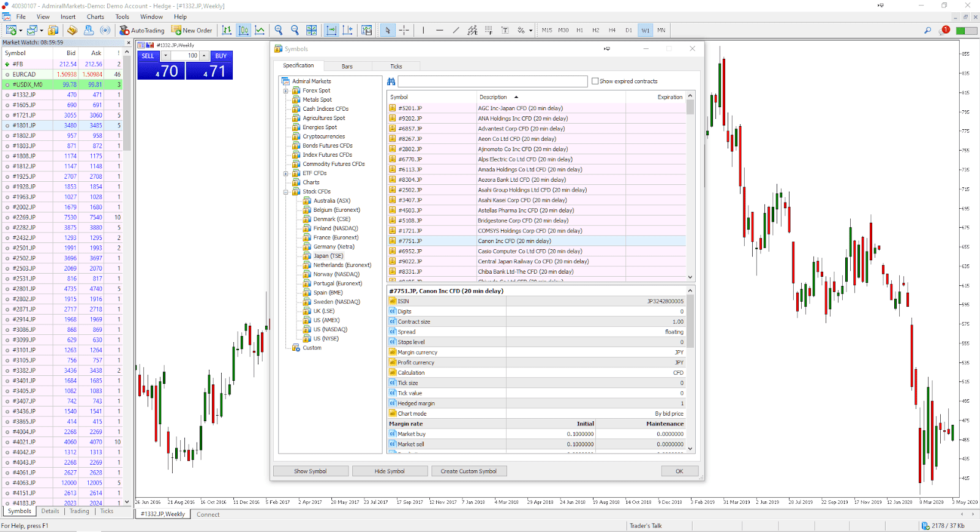The image size is (980, 532).
Task: Set timeframe to M15
Action: (546, 30)
